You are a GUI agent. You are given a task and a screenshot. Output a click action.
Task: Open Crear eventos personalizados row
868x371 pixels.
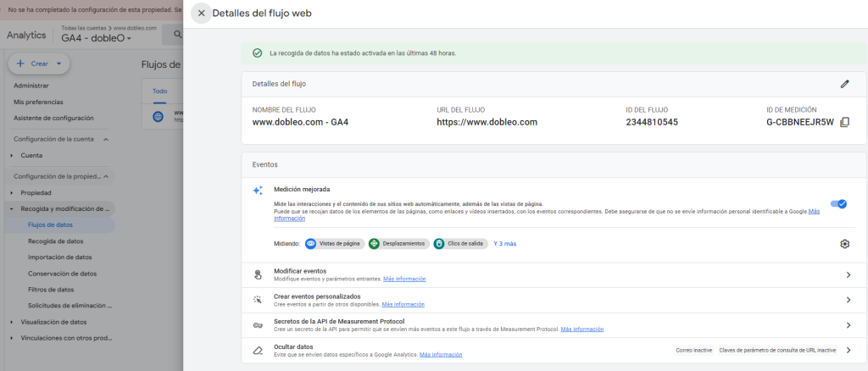pos(848,300)
